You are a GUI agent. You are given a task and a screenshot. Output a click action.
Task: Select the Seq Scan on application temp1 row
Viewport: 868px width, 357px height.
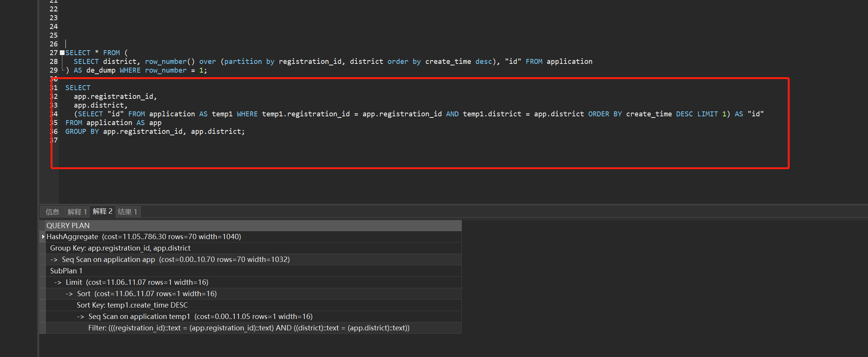(x=253, y=316)
